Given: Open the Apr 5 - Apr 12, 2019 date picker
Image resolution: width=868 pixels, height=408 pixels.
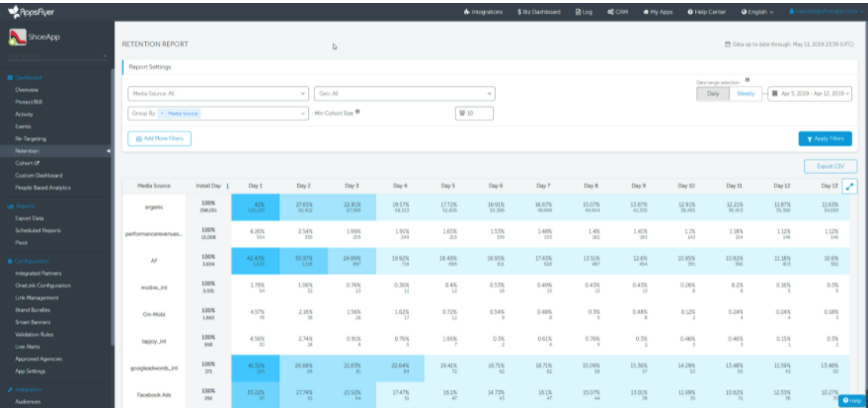Looking at the screenshot, I should [810, 94].
